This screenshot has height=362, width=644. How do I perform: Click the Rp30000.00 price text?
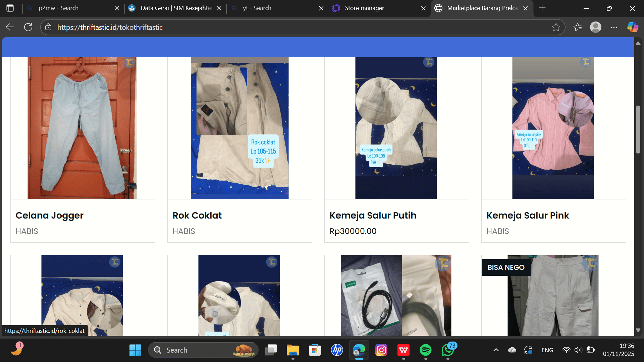click(x=353, y=231)
